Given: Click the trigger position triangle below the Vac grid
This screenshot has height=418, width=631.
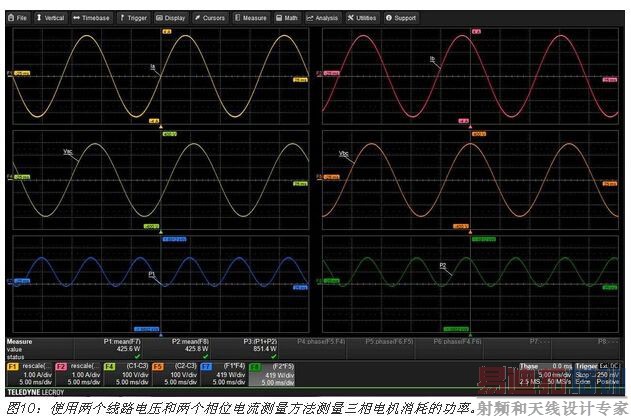Looking at the screenshot, I should point(161,232).
